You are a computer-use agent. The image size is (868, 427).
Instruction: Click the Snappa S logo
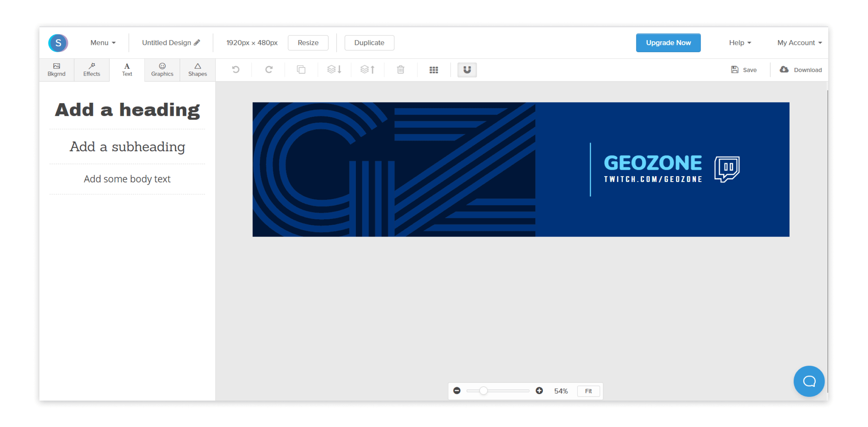pos(58,43)
